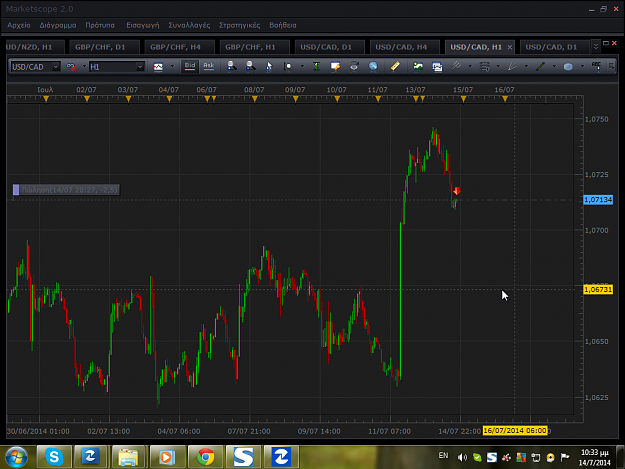
Task: Click the save chart image icon
Action: click(437, 67)
